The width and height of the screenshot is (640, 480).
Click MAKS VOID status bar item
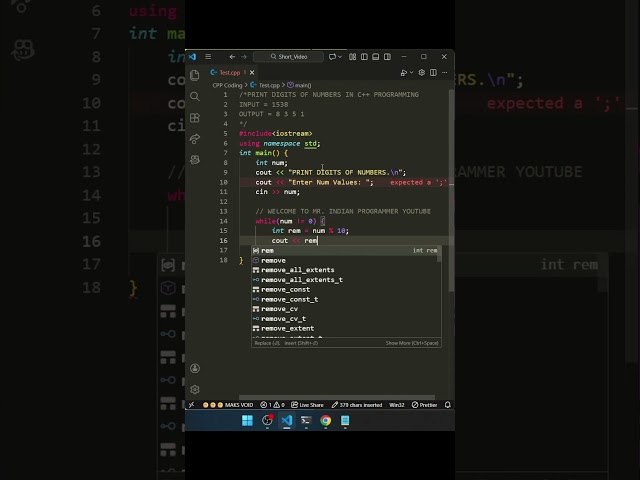[228, 405]
